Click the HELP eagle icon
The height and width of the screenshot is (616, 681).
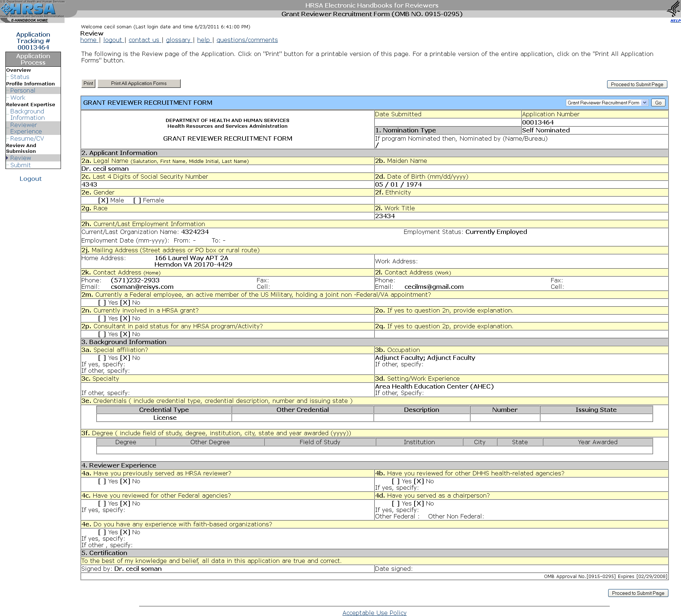(x=673, y=11)
